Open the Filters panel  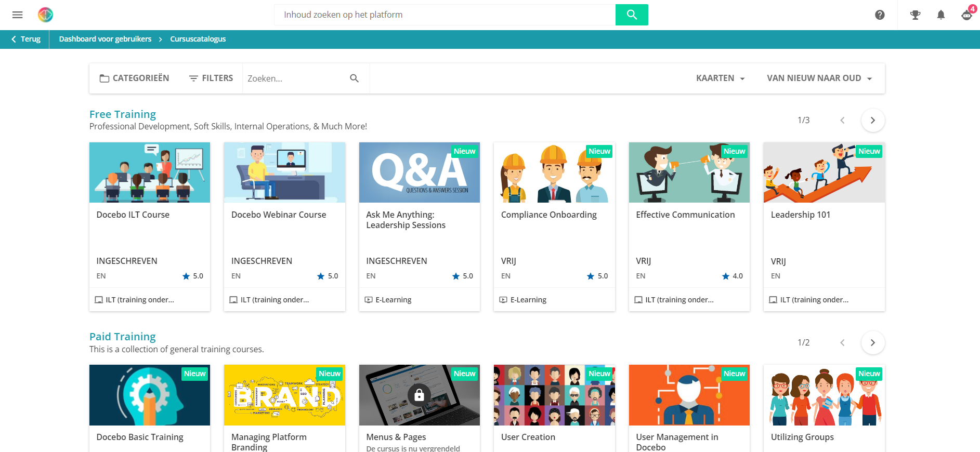[211, 78]
